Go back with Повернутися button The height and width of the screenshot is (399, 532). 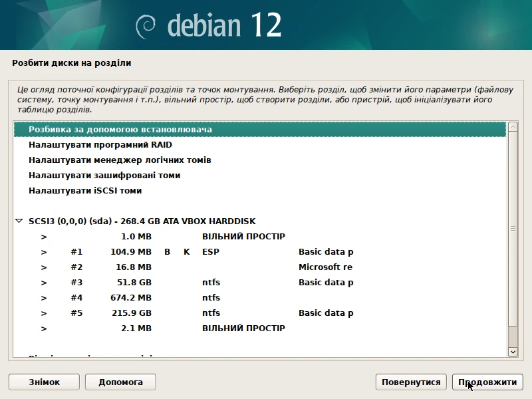coord(411,382)
